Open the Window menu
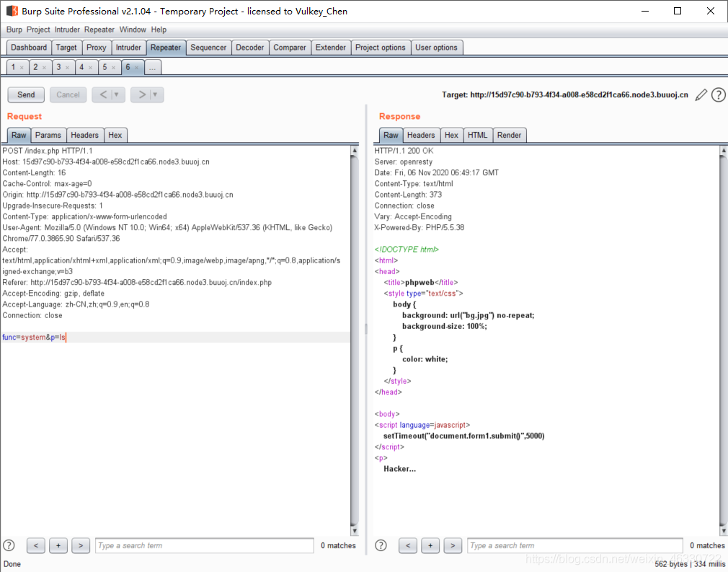The width and height of the screenshot is (728, 572). tap(133, 30)
